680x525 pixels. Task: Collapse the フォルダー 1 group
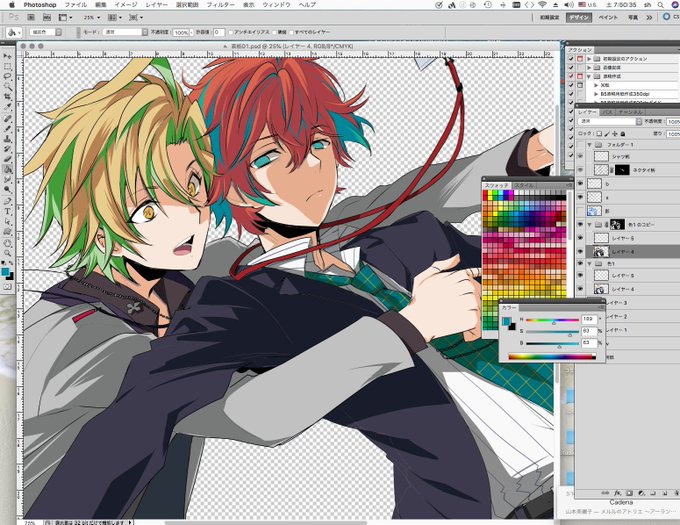[590, 144]
